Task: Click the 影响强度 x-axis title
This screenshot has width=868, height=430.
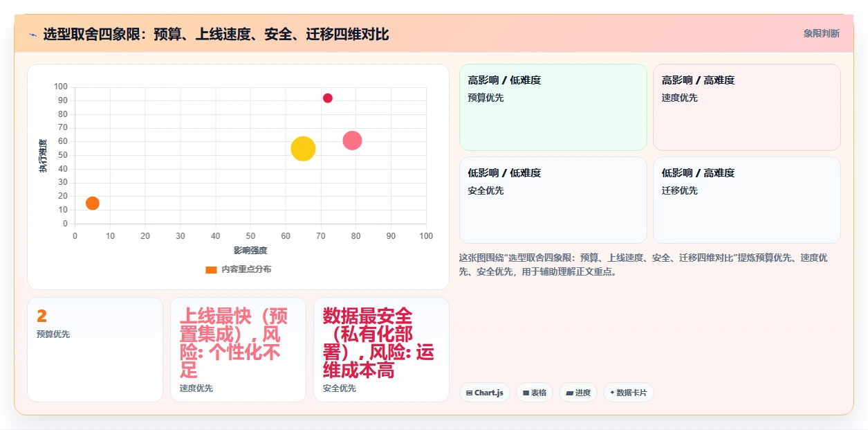Action: [250, 250]
